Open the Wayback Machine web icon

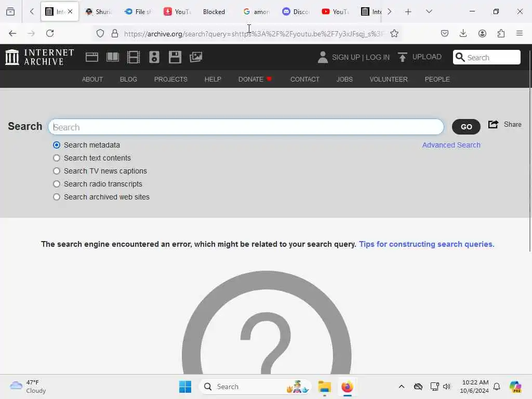[x=91, y=57]
